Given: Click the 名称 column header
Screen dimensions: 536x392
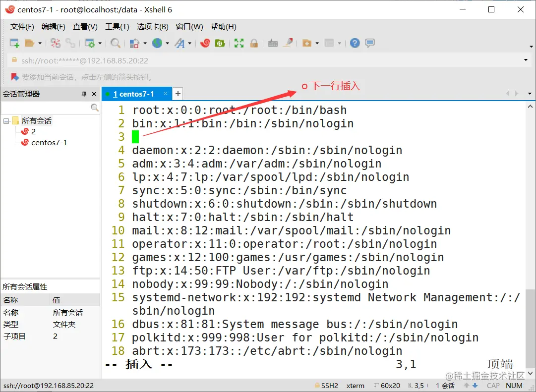Looking at the screenshot, I should click(x=25, y=300).
